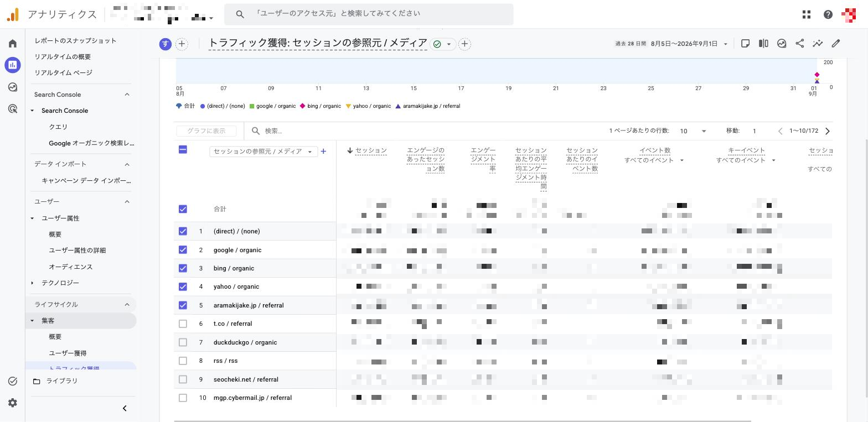This screenshot has width=868, height=422.
Task: Toggle the compare columns icon in report toolbar
Action: pyautogui.click(x=763, y=44)
